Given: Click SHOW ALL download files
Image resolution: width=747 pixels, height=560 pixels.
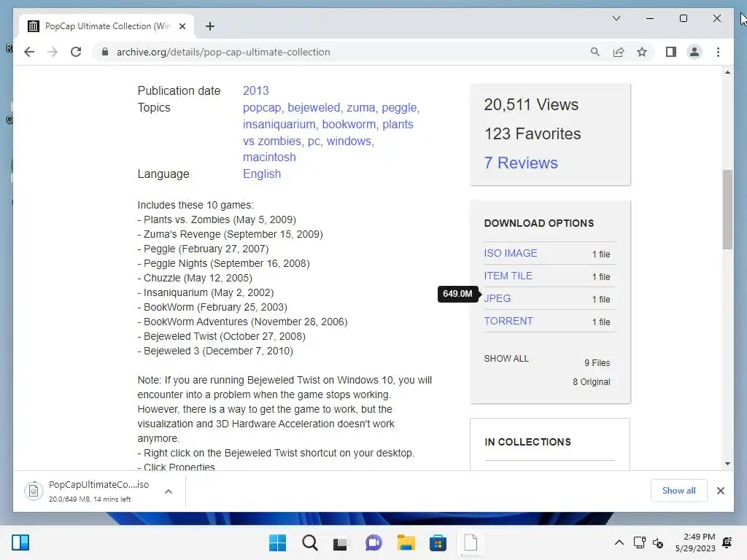Looking at the screenshot, I should coord(506,359).
